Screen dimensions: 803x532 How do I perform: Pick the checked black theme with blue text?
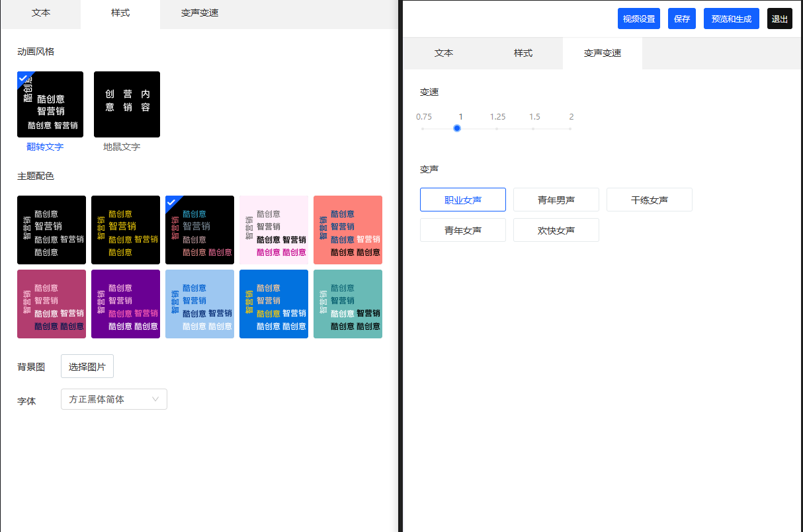pos(200,230)
